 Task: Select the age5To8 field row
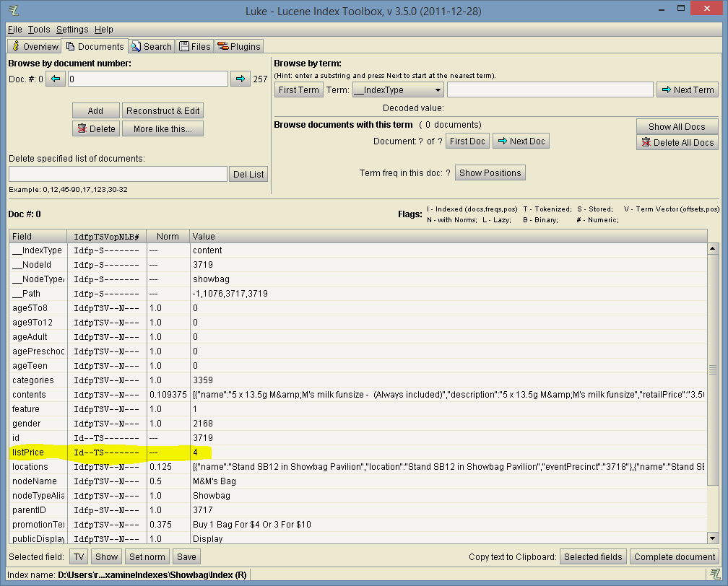(357, 307)
